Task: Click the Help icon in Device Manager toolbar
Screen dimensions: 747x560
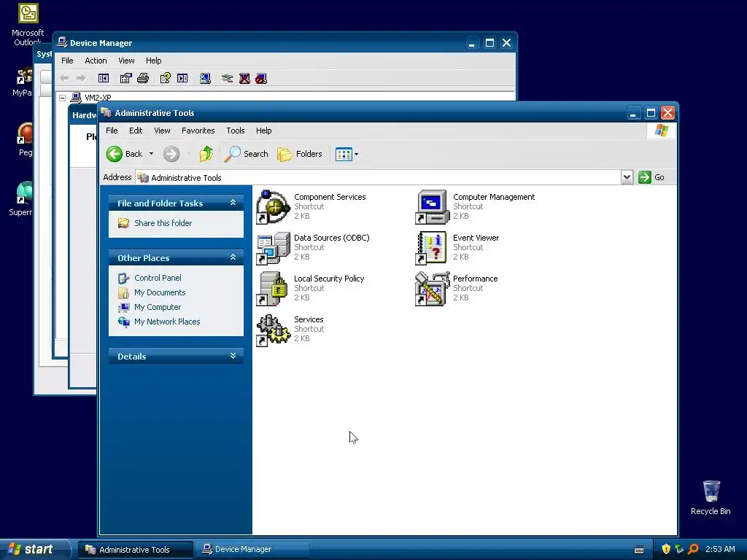Action: (166, 78)
